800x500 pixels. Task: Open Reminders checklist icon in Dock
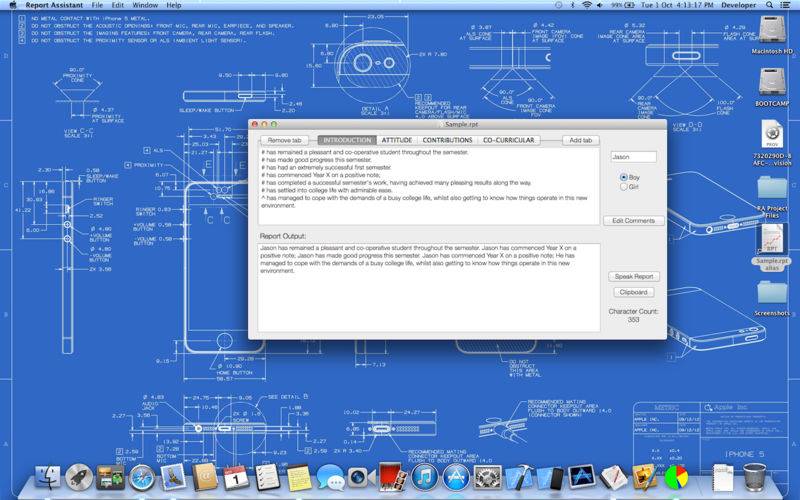click(x=267, y=478)
